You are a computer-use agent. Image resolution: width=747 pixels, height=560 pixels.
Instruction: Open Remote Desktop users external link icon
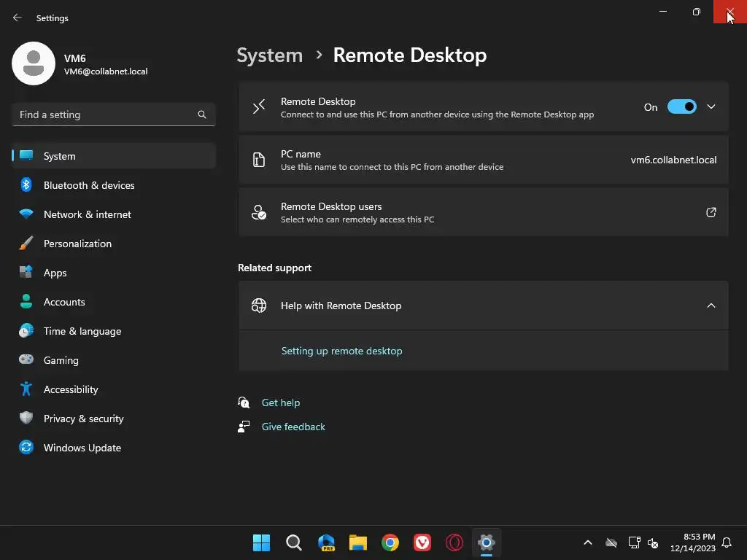(x=711, y=212)
